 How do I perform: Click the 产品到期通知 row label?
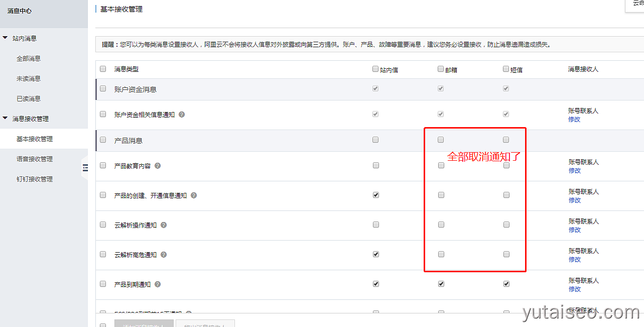tap(133, 284)
